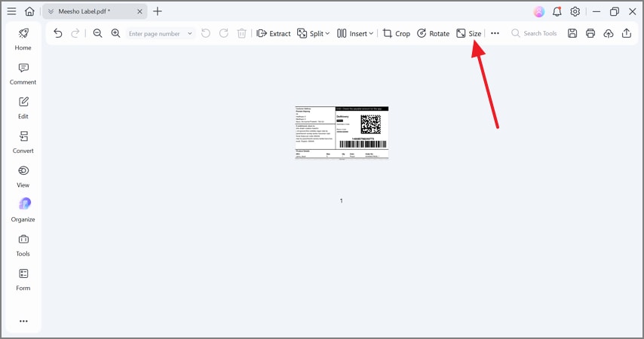644x339 pixels.
Task: Select the Crop tool
Action: tap(397, 33)
